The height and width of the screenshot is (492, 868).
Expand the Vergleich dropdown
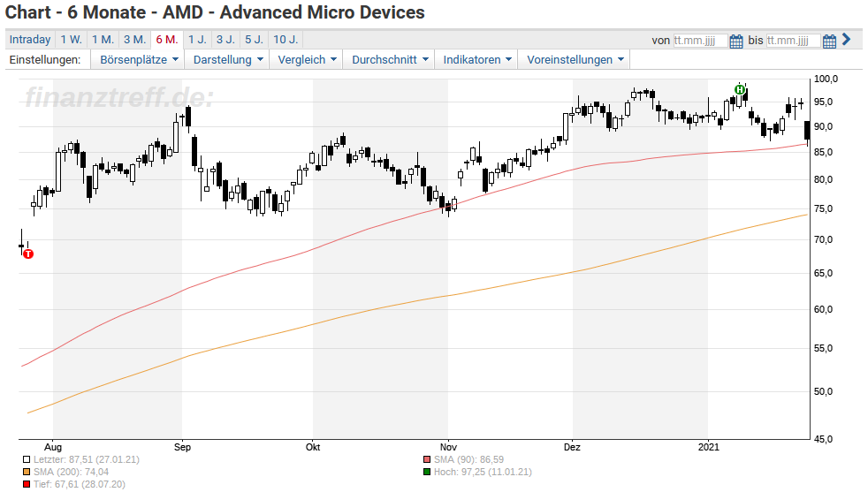point(307,60)
